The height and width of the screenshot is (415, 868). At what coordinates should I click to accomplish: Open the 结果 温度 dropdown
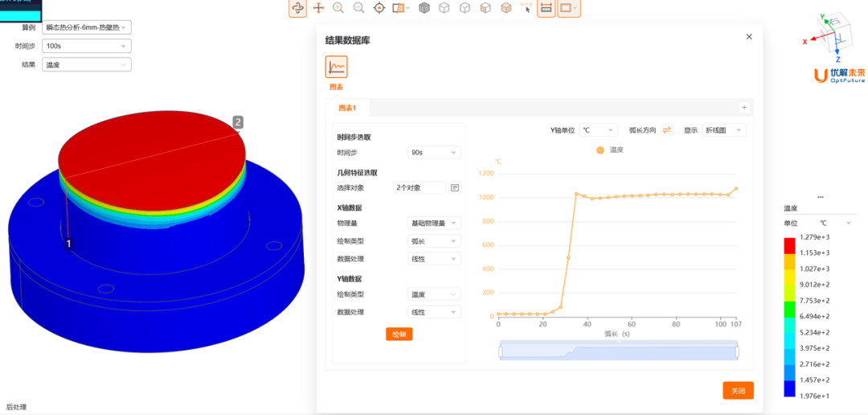coord(86,65)
